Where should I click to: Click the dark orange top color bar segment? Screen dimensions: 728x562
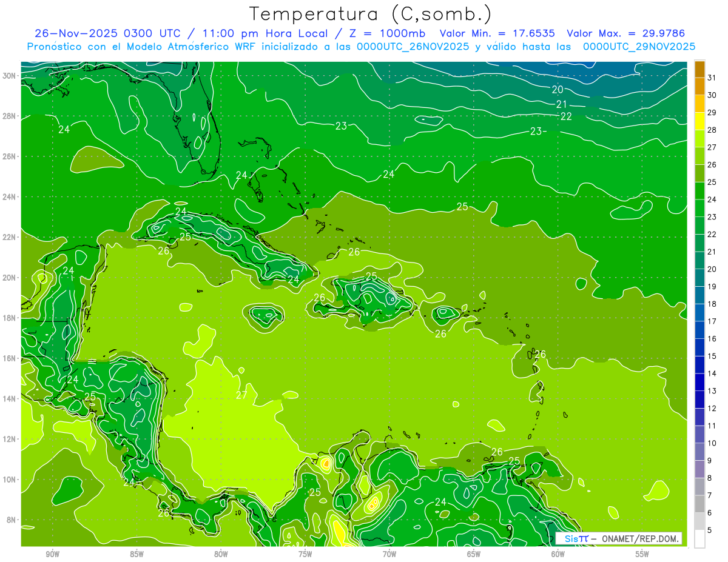(x=699, y=69)
